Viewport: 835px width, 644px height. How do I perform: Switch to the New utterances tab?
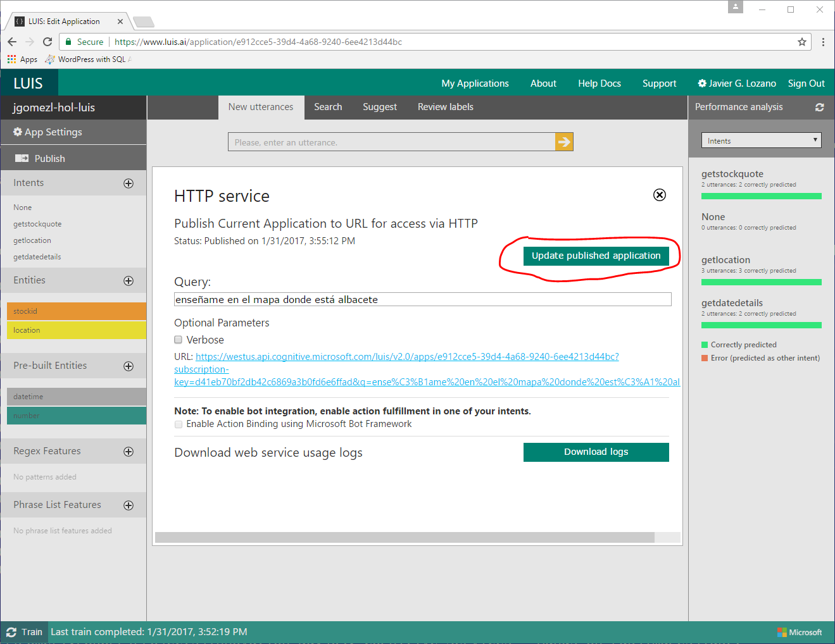click(261, 107)
